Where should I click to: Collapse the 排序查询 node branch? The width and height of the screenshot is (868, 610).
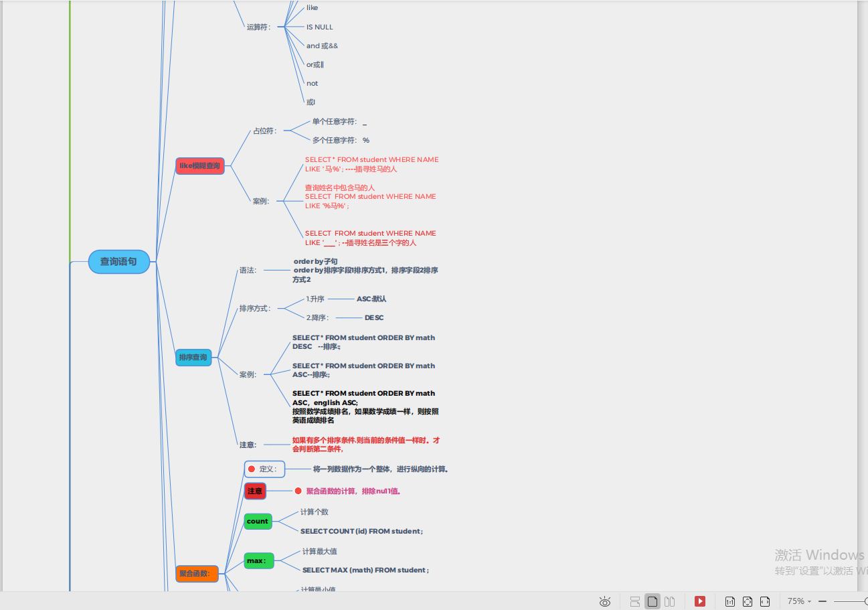click(193, 358)
